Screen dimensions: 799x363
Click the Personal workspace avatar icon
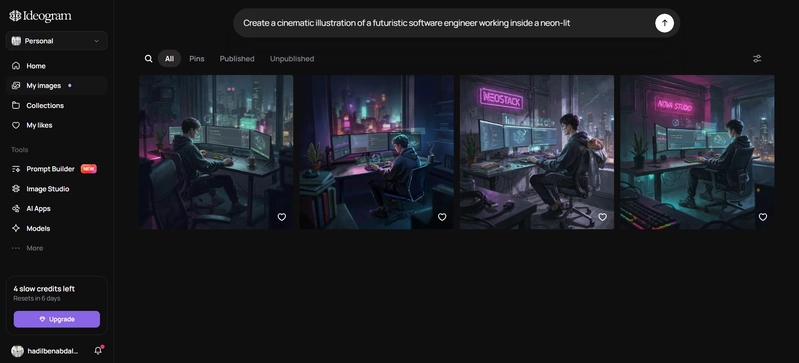[x=16, y=41]
